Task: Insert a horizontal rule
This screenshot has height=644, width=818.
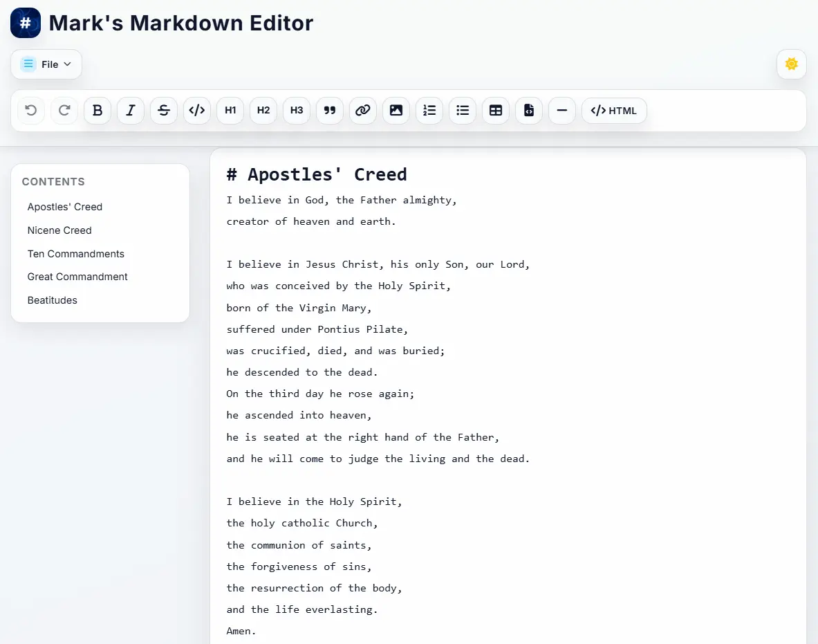Action: pyautogui.click(x=561, y=111)
